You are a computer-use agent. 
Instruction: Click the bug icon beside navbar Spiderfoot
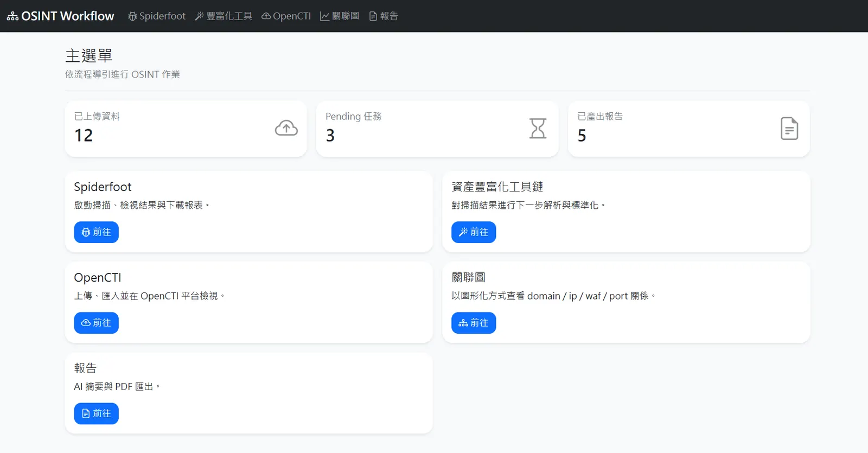coord(132,16)
